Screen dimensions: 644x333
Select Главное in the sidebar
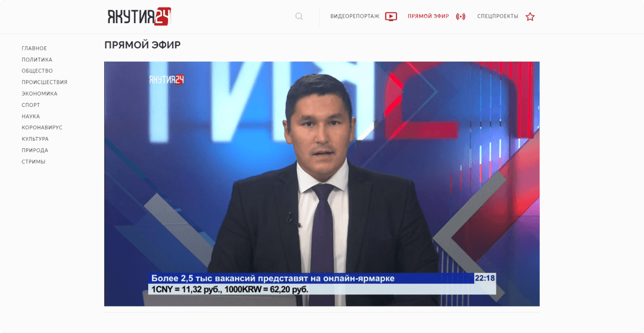[34, 48]
